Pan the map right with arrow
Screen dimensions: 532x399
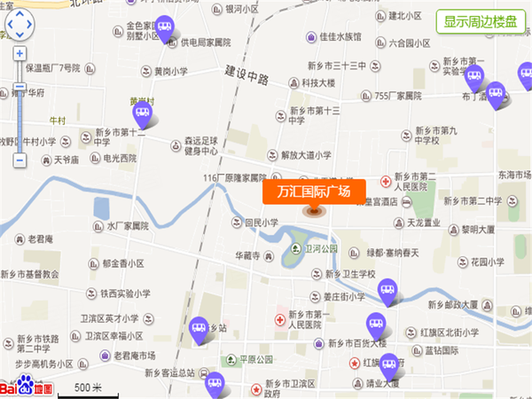(30, 24)
